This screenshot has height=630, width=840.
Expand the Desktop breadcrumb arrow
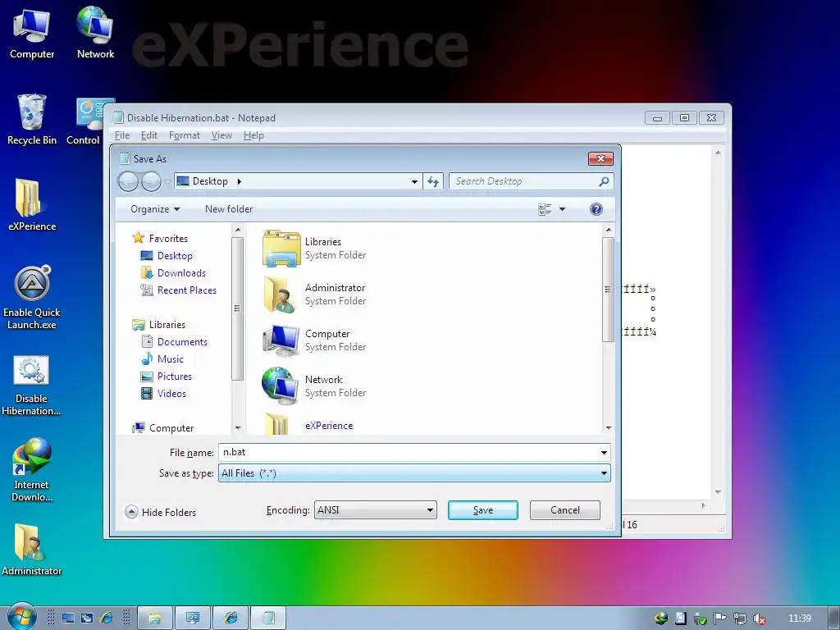pyautogui.click(x=239, y=181)
